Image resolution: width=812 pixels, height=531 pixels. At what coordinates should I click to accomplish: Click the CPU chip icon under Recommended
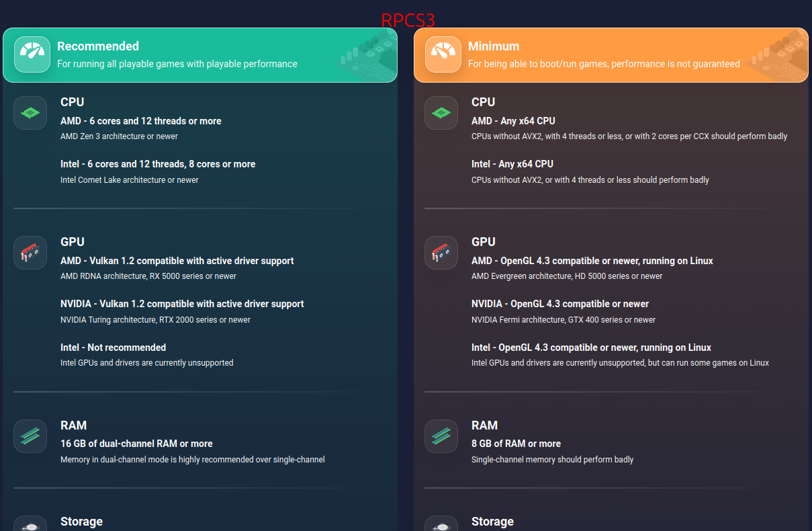[30, 113]
